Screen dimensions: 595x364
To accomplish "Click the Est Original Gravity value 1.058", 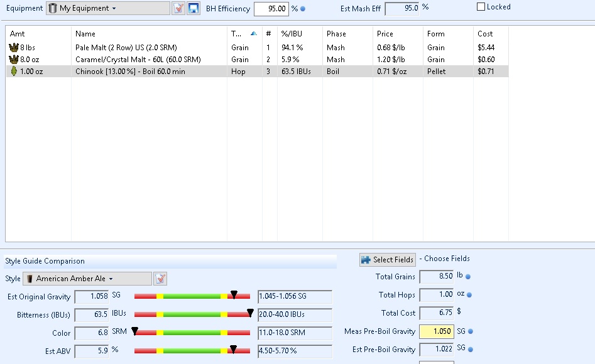I will (x=92, y=296).
